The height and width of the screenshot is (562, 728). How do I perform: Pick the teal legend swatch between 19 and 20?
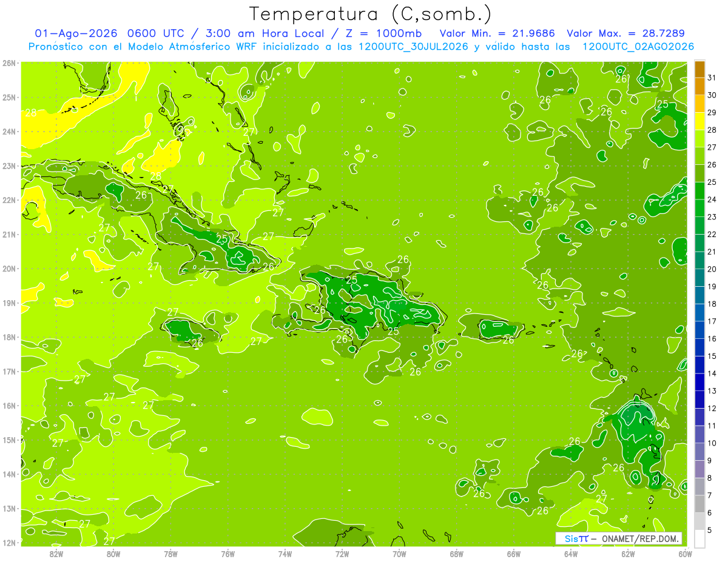[699, 278]
